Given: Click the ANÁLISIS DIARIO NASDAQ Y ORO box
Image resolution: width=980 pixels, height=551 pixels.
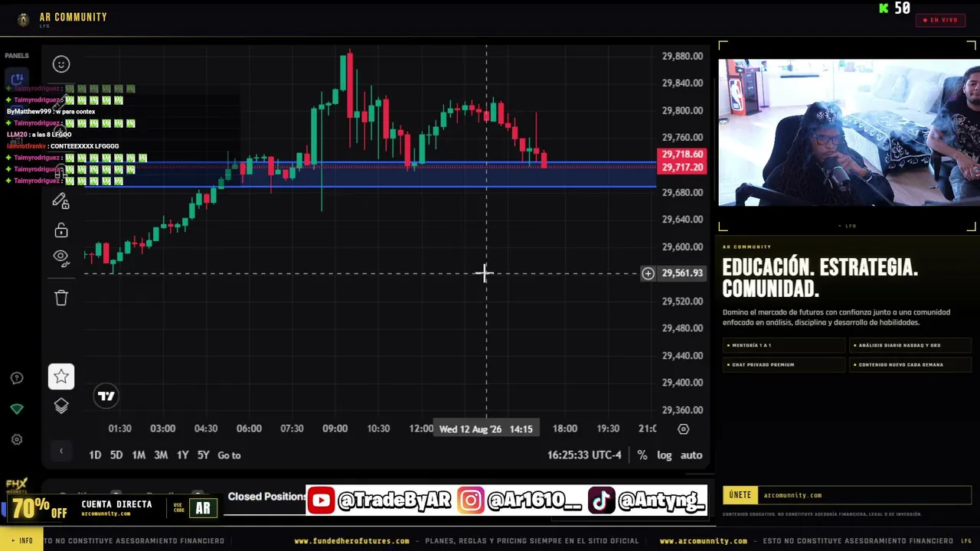Looking at the screenshot, I should point(910,345).
